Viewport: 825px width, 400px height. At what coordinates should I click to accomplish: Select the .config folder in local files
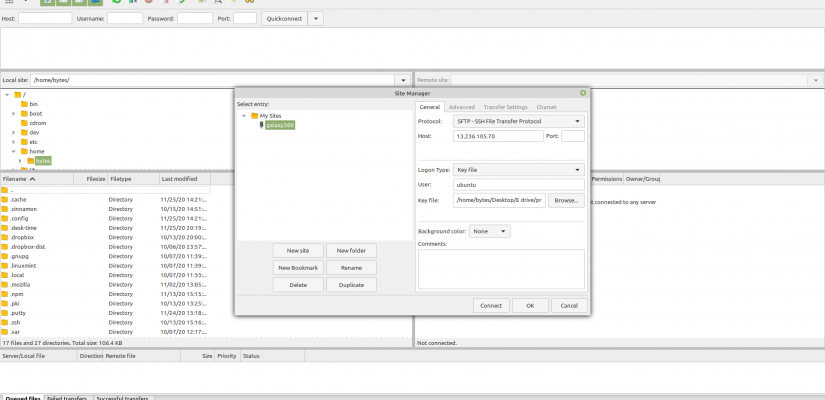tap(19, 218)
